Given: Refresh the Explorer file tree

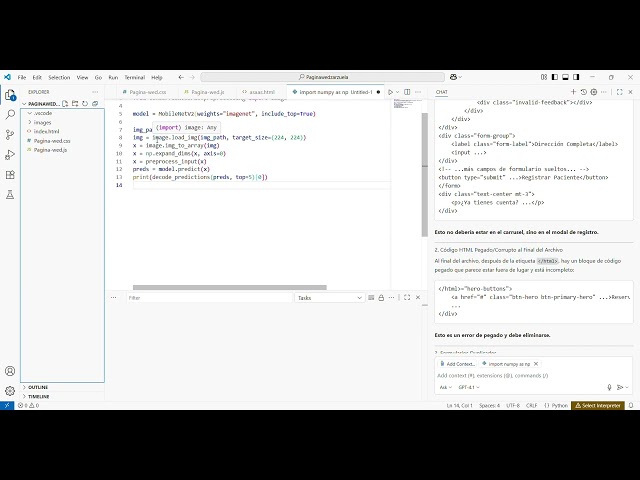Looking at the screenshot, I should pos(85,104).
